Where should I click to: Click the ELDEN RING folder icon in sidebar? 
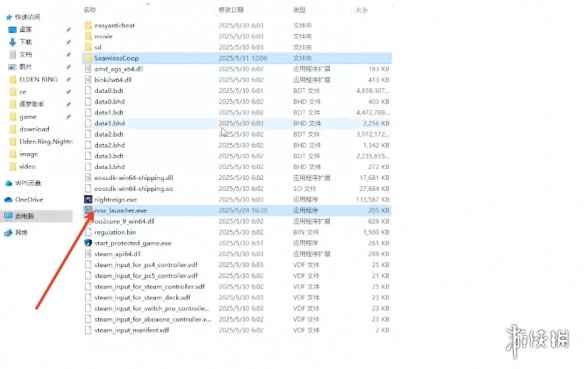tap(13, 79)
